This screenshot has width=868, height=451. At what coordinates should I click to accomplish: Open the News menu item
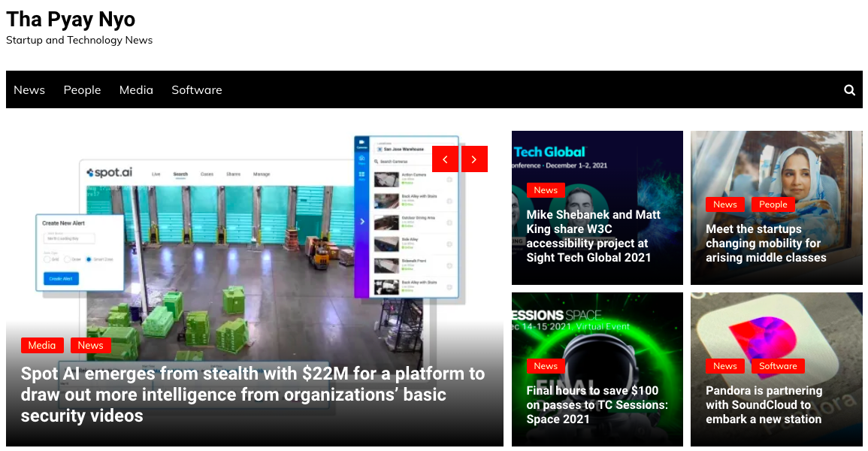(x=29, y=89)
